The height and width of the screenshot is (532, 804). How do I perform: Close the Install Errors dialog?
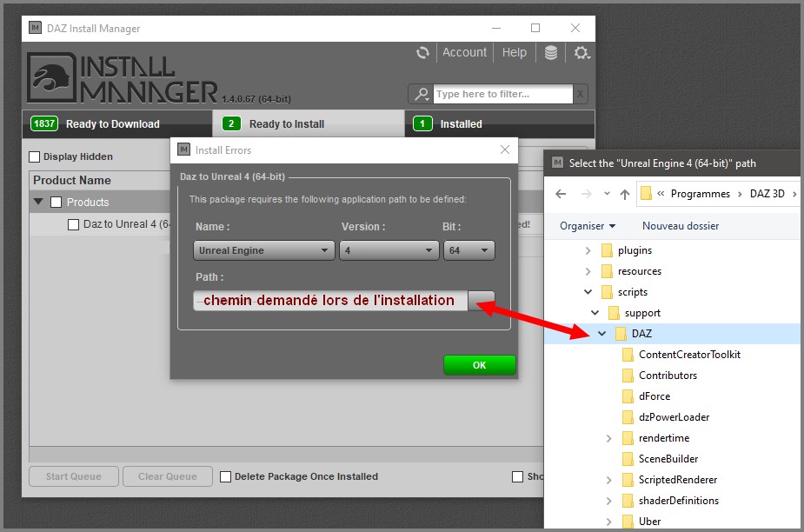[x=504, y=150]
